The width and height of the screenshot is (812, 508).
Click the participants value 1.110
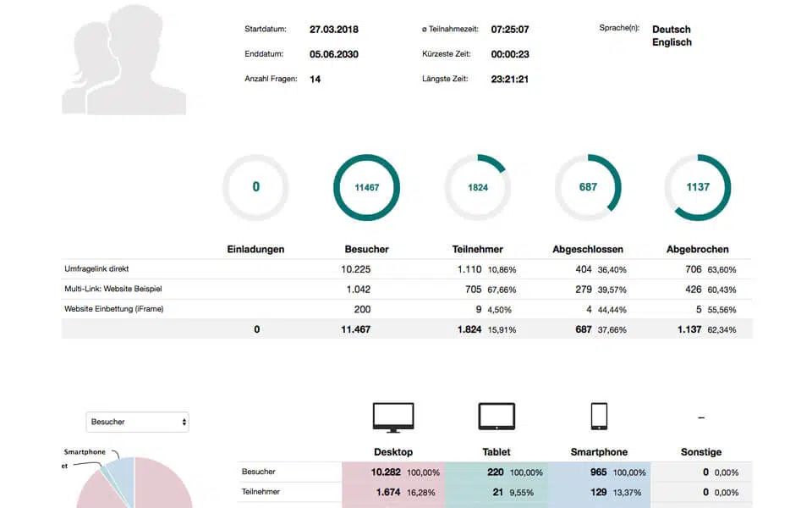[x=469, y=269]
